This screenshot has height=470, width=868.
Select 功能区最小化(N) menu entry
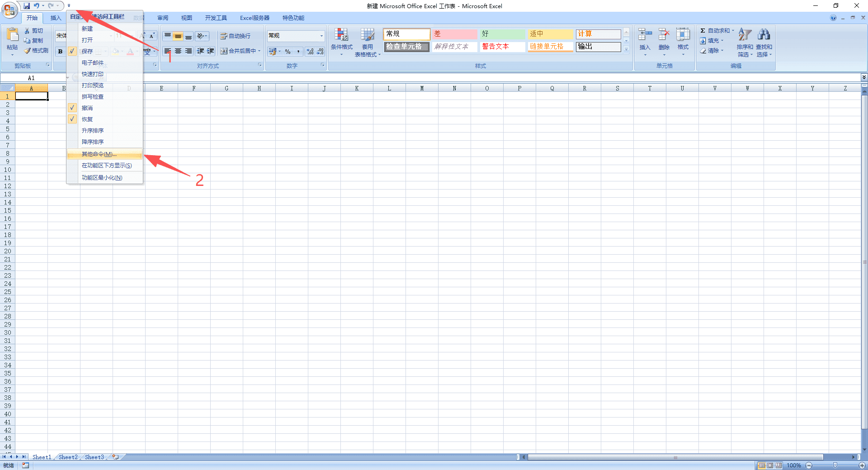point(104,177)
